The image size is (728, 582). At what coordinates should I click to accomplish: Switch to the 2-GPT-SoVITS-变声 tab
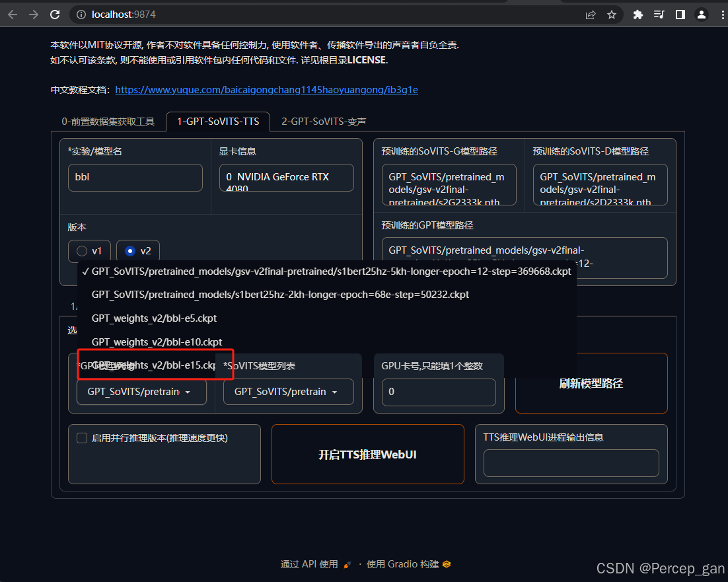324,122
